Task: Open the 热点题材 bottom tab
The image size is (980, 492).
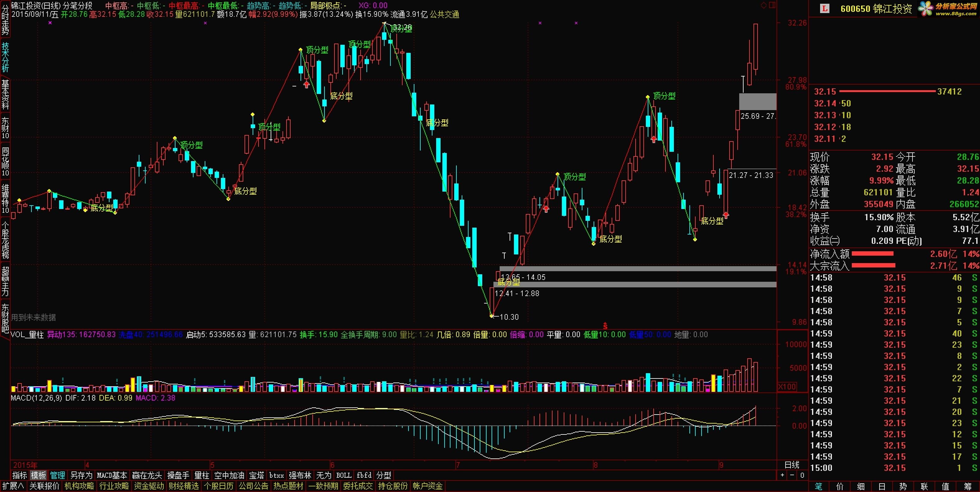Action: [x=288, y=486]
